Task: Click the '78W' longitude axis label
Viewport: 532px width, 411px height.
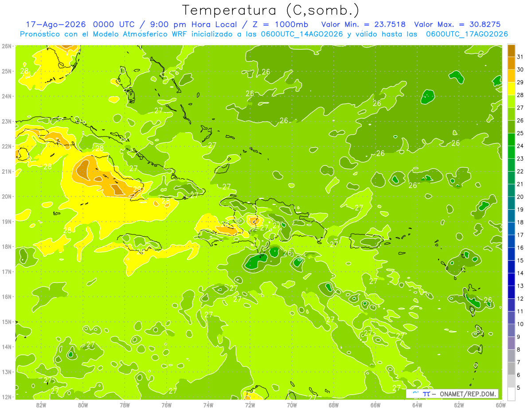Action: coord(125,405)
